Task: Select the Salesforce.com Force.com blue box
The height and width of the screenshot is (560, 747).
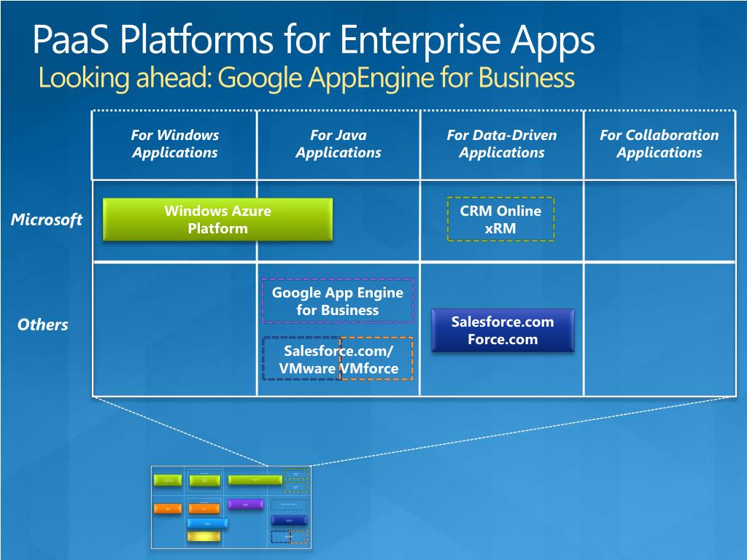Action: [x=503, y=330]
